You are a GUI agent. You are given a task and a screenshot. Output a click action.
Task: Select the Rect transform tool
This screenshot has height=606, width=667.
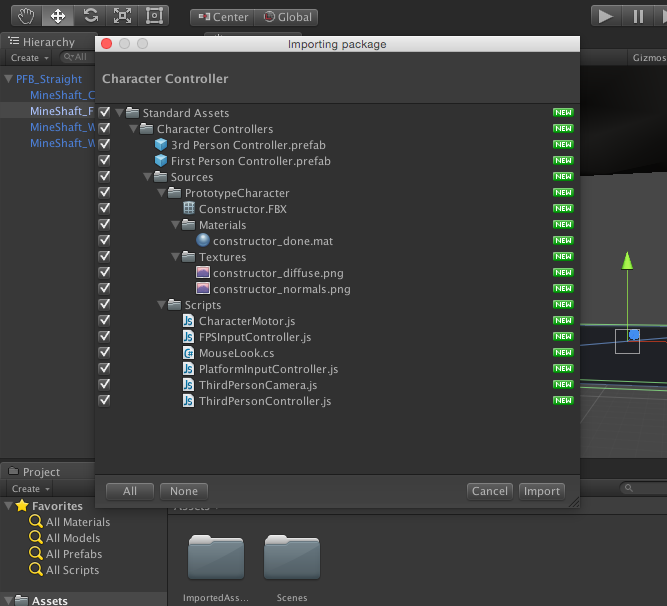point(154,16)
